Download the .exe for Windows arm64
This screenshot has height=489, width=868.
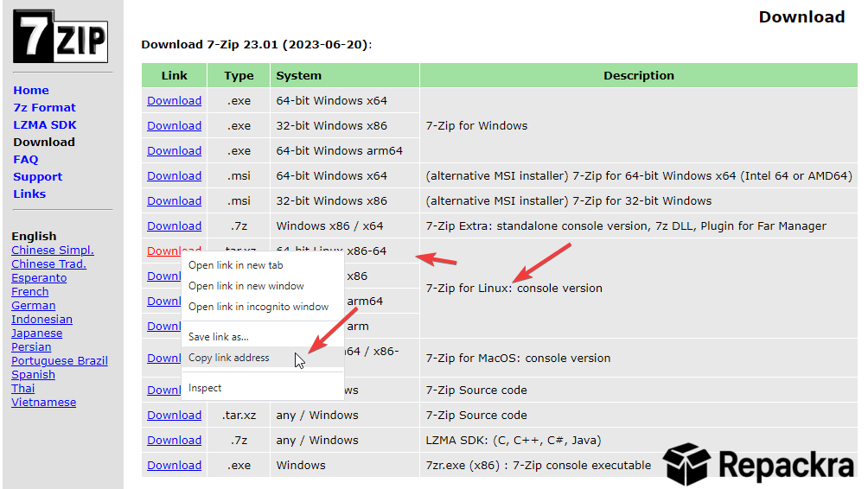point(174,150)
